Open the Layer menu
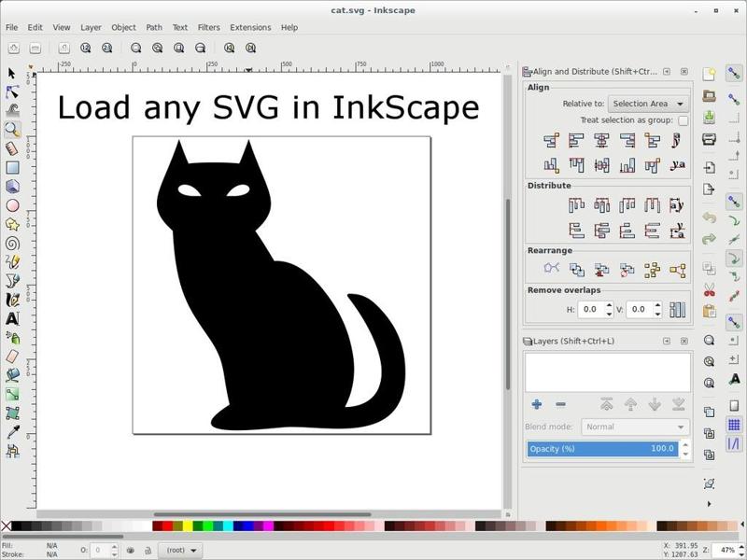 click(x=91, y=28)
